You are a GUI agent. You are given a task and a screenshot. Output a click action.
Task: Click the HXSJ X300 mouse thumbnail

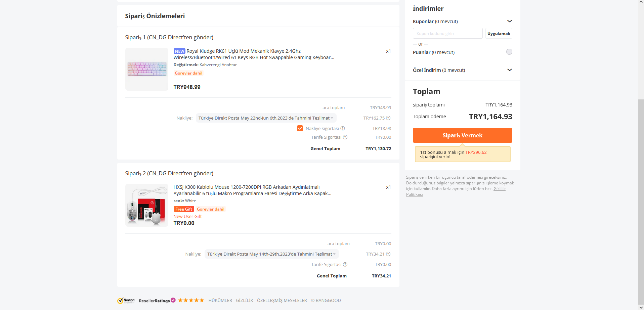[147, 205]
